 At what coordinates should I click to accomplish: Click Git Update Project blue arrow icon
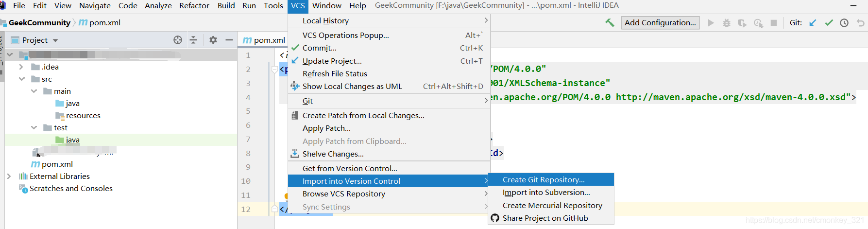click(x=813, y=23)
